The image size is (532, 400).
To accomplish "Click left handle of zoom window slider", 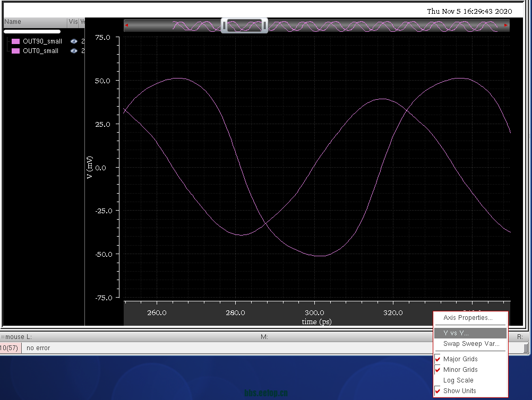I will tap(224, 25).
